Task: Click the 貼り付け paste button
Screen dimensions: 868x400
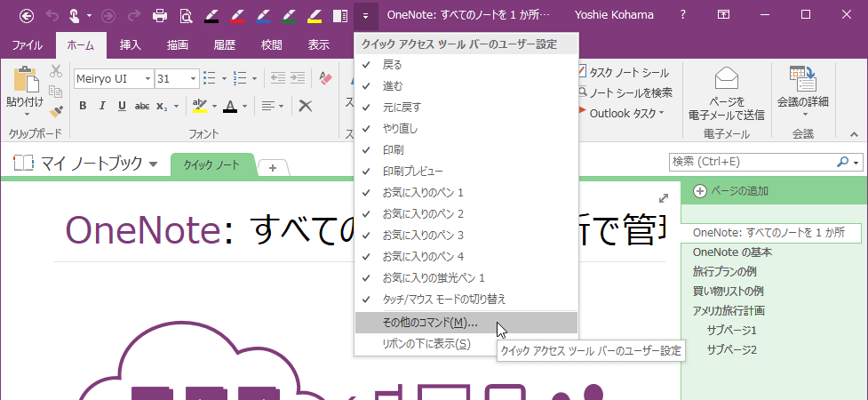Action: [24, 92]
